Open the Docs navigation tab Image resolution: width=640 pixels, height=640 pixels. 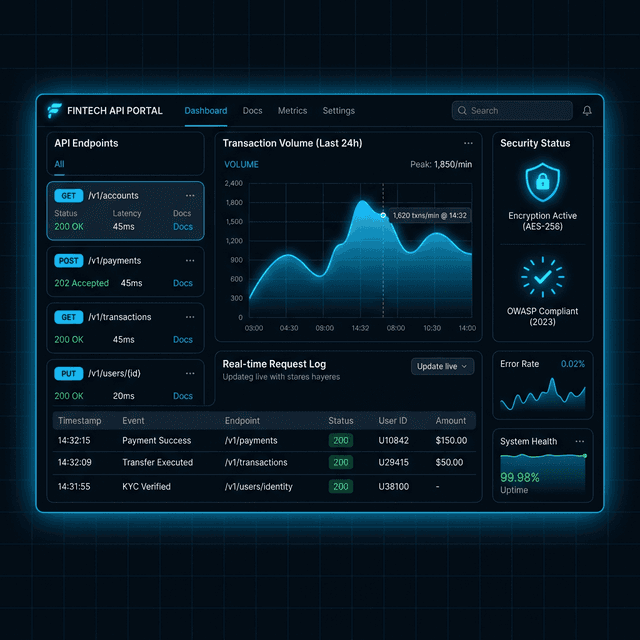(x=252, y=111)
